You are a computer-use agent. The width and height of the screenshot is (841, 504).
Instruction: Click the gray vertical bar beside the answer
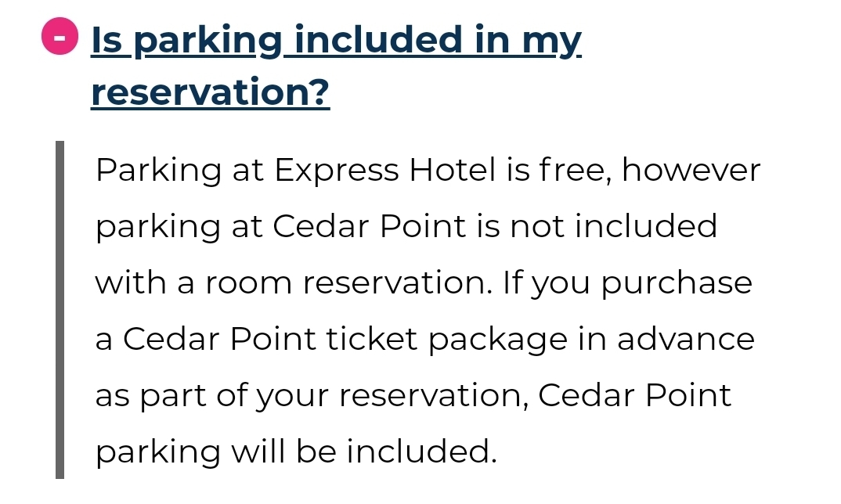coord(60,309)
